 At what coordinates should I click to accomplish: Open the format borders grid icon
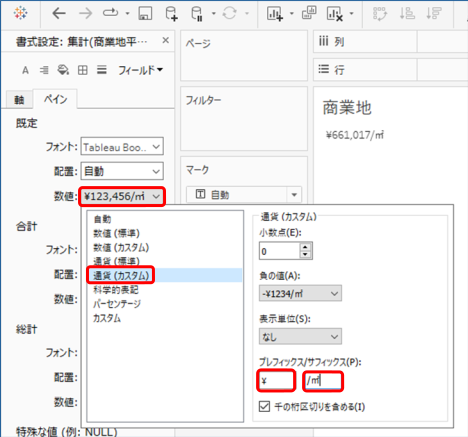point(83,70)
